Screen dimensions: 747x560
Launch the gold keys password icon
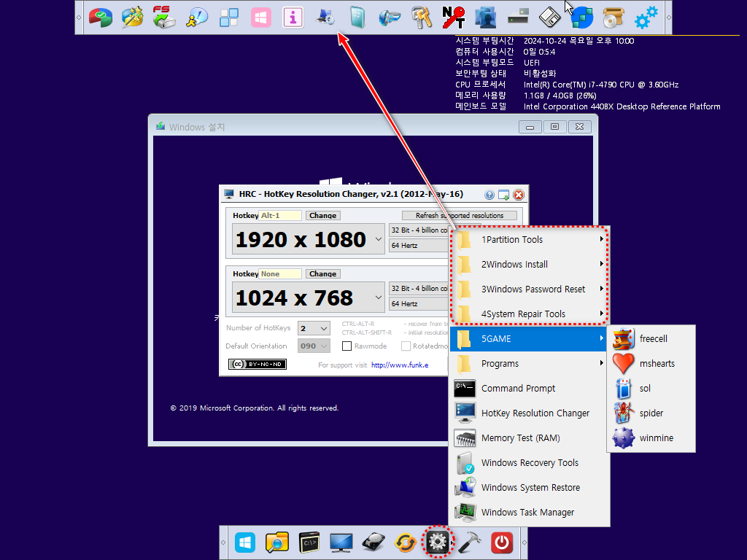coord(422,17)
